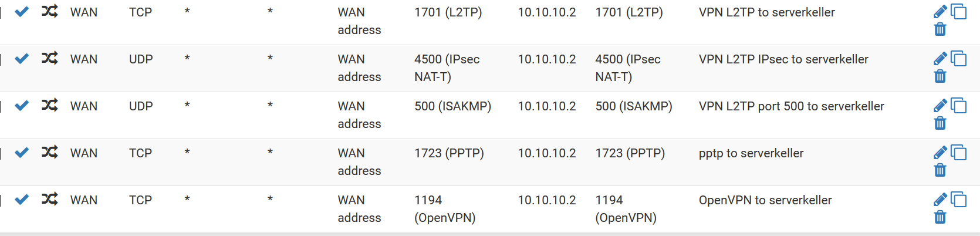Viewport: 980px width, 236px height.
Task: Edit the VPN L2TP IPsec rule
Action: coord(940,59)
